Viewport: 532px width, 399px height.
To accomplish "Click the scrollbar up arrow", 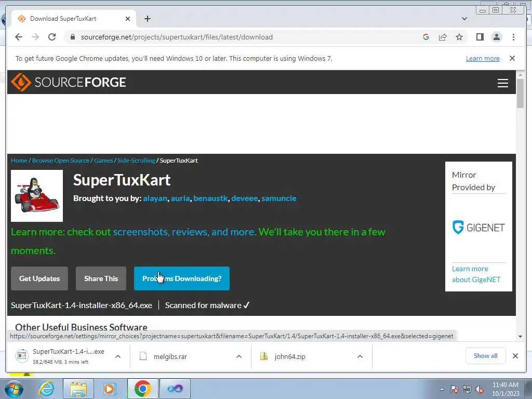I will (520, 74).
